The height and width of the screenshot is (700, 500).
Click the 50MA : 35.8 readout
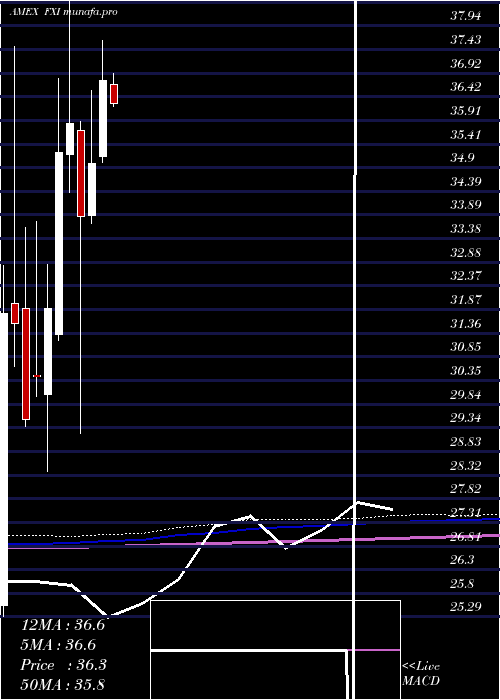coord(63,685)
